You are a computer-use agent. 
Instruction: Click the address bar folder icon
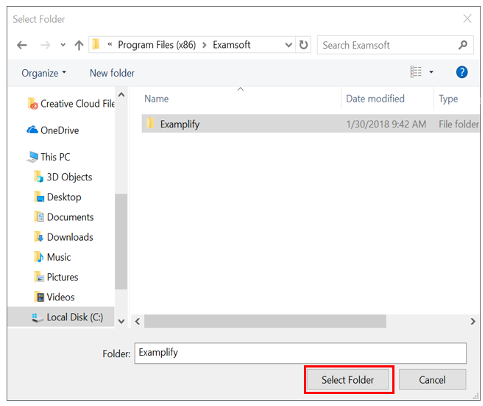coord(96,44)
